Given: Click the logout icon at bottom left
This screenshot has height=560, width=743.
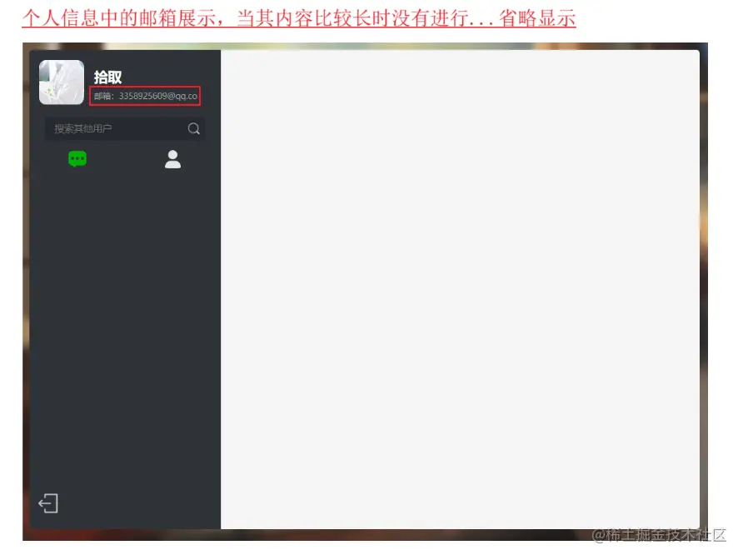Looking at the screenshot, I should coord(48,503).
